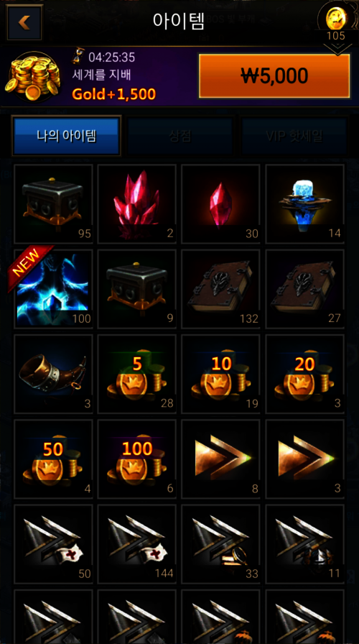
Task: Click the gold coins pile promo image
Action: pyautogui.click(x=33, y=77)
